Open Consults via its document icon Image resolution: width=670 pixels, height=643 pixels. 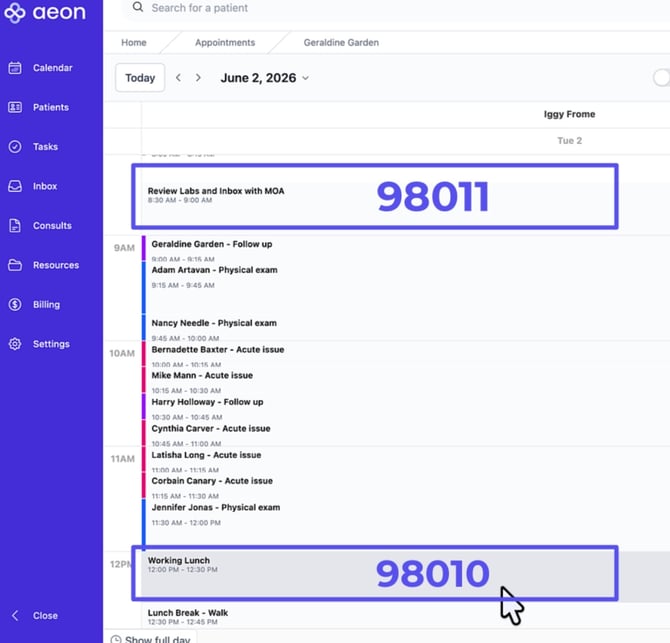(x=15, y=225)
